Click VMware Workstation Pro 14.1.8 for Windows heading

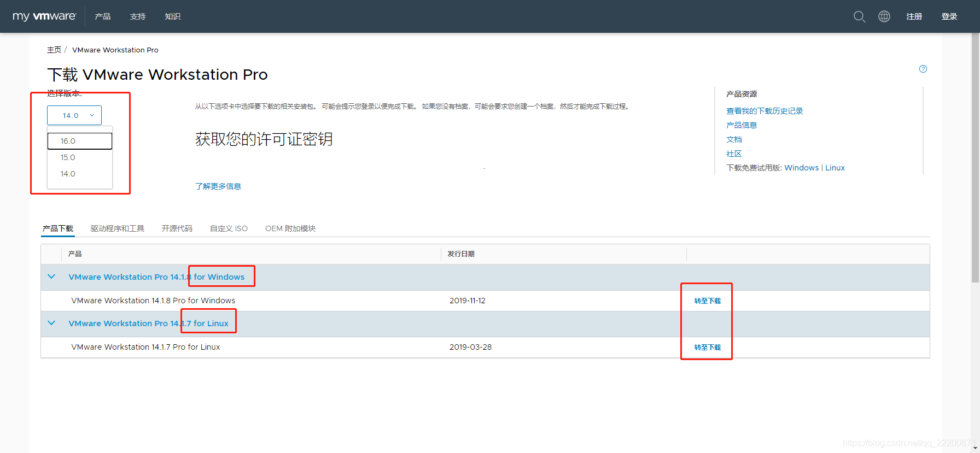click(156, 277)
